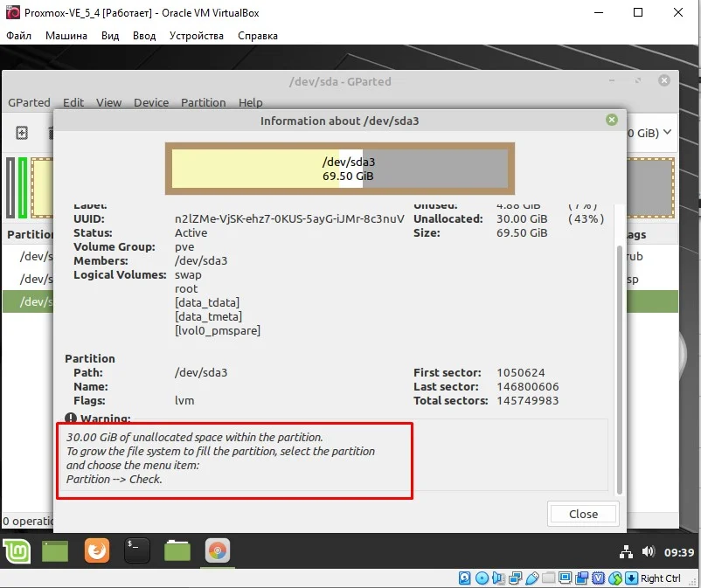The height and width of the screenshot is (588, 701).
Task: Launch Firefox from the panel
Action: (x=96, y=550)
